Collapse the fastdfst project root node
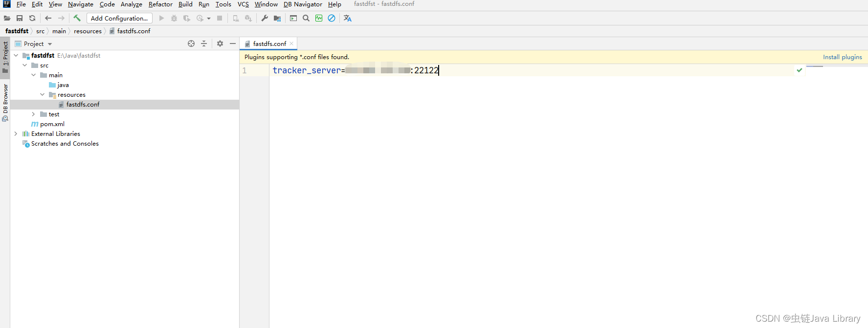Image resolution: width=868 pixels, height=328 pixels. [x=16, y=55]
